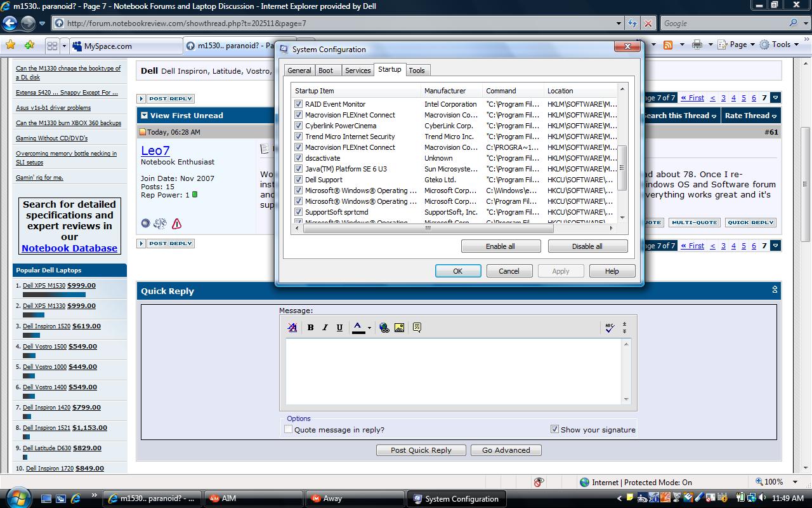This screenshot has height=508, width=812.
Task: Click the Print icon in IE toolbar
Action: point(697,44)
